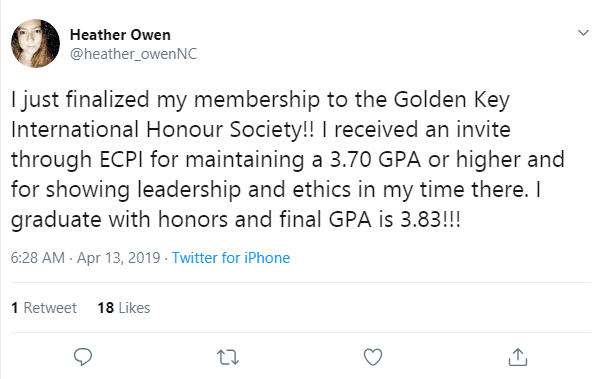Click the 3.70 GPA text in tweet

coord(375,160)
